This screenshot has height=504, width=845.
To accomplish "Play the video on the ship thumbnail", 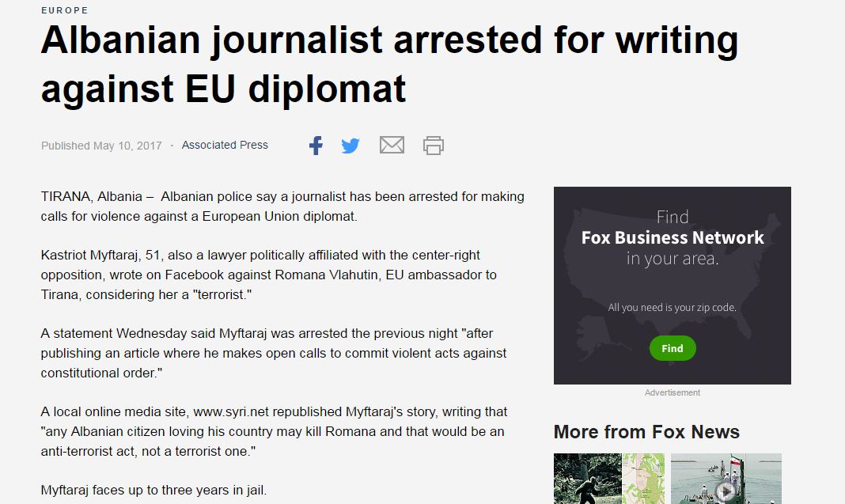I will [x=726, y=492].
